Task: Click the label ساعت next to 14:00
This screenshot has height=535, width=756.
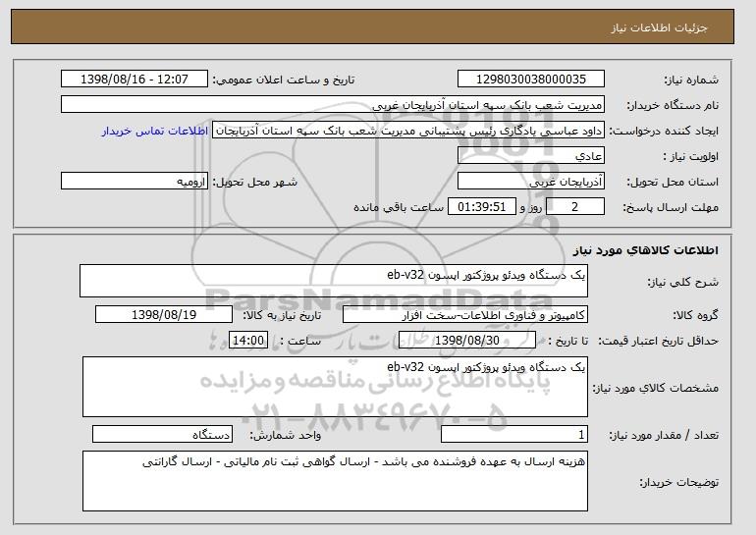Action: 300,341
